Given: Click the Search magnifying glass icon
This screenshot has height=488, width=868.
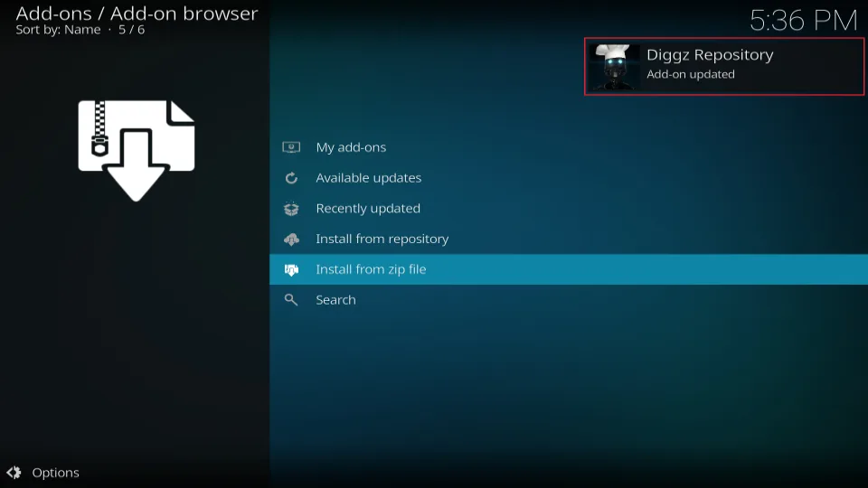Looking at the screenshot, I should 291,300.
